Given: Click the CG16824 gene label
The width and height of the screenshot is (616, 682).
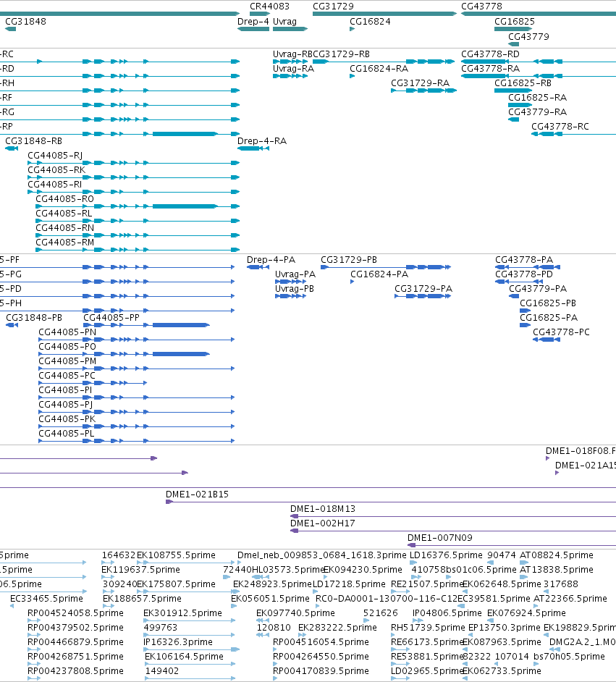Looking at the screenshot, I should coord(371,21).
